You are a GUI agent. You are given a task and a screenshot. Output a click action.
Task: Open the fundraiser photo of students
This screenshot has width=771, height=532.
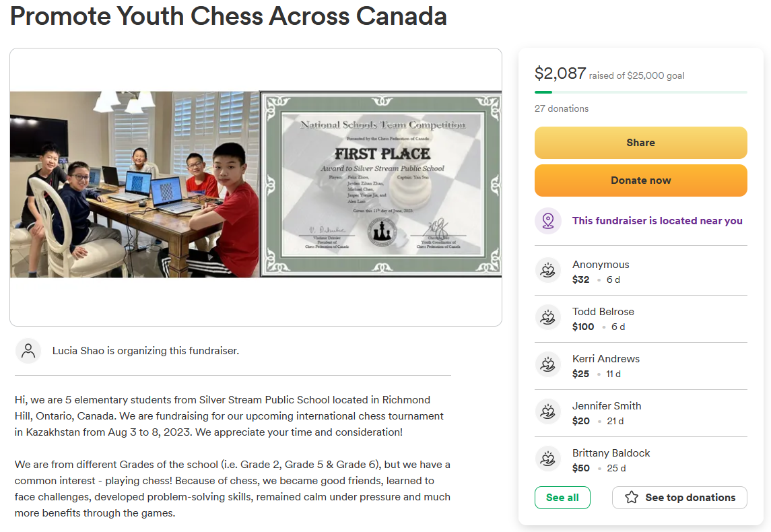coord(134,185)
